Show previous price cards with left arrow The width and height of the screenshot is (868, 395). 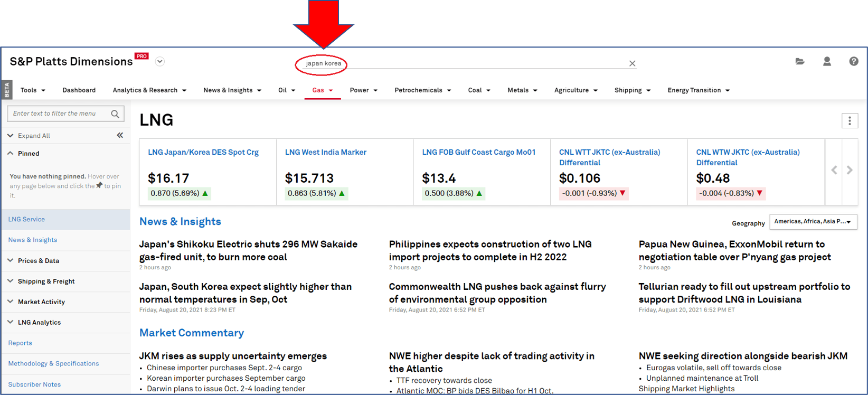[834, 170]
